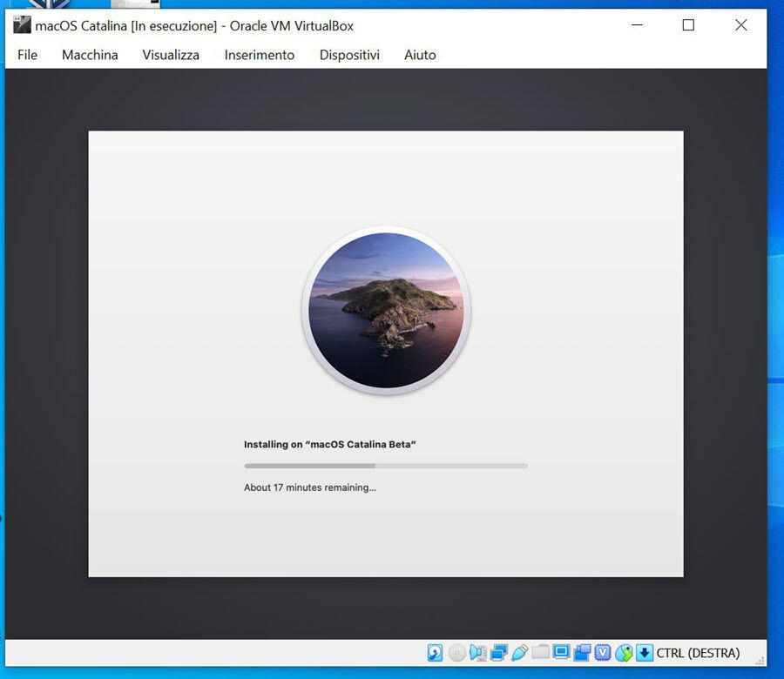The width and height of the screenshot is (784, 679).
Task: Open the network adapters status indicator
Action: [x=499, y=653]
